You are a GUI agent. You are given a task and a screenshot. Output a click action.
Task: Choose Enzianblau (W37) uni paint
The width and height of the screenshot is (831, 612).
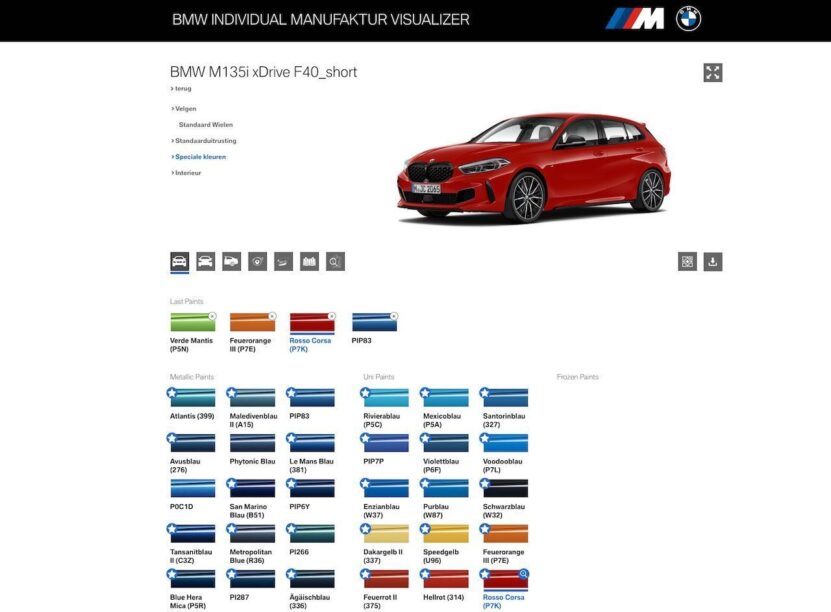(386, 488)
